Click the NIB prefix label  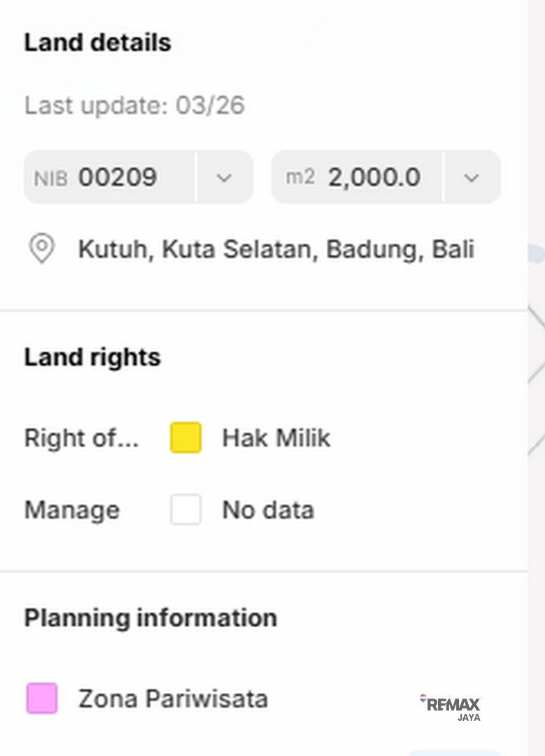pyautogui.click(x=51, y=178)
